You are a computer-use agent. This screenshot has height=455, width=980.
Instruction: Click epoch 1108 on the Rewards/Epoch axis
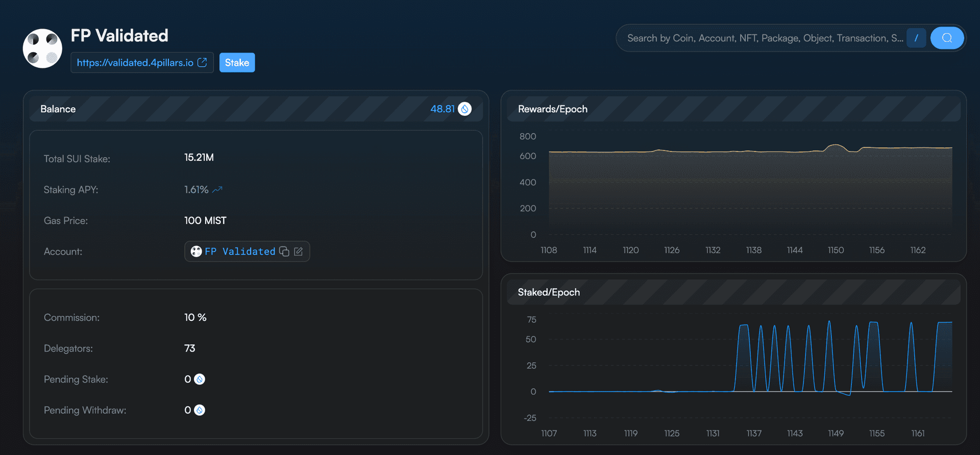point(549,250)
